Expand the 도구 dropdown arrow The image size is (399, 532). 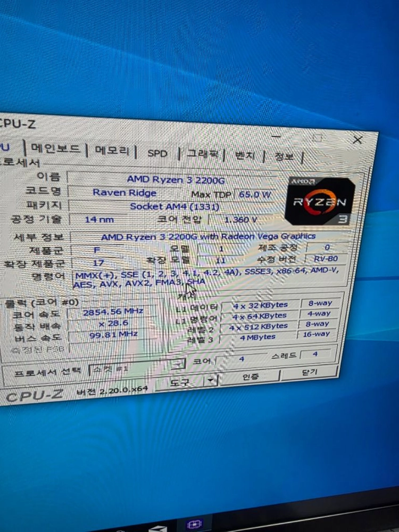[211, 380]
